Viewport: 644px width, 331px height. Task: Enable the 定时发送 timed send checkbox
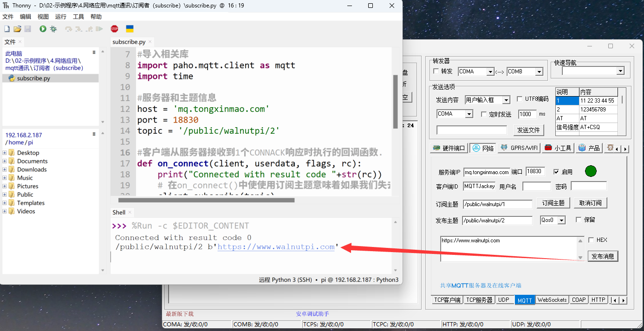click(484, 114)
